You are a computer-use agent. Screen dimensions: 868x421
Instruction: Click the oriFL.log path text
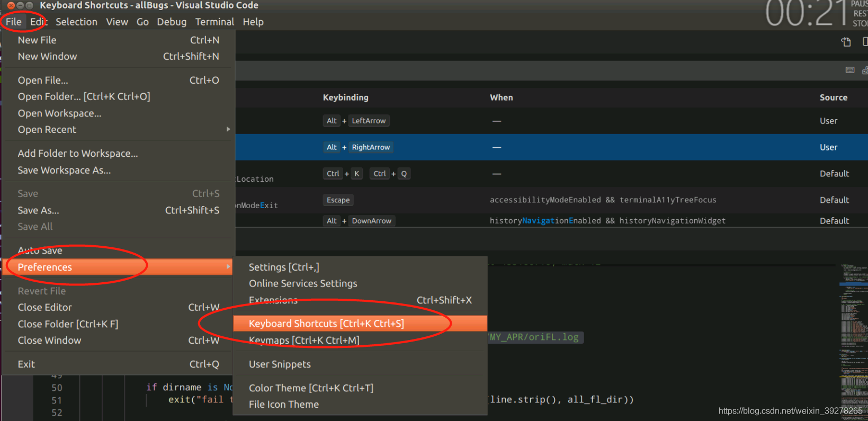[534, 337]
